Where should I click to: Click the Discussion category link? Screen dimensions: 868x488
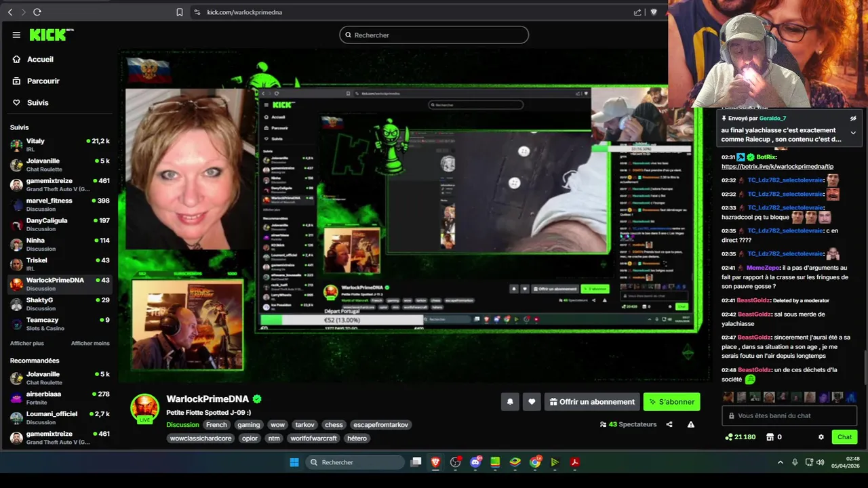(182, 425)
